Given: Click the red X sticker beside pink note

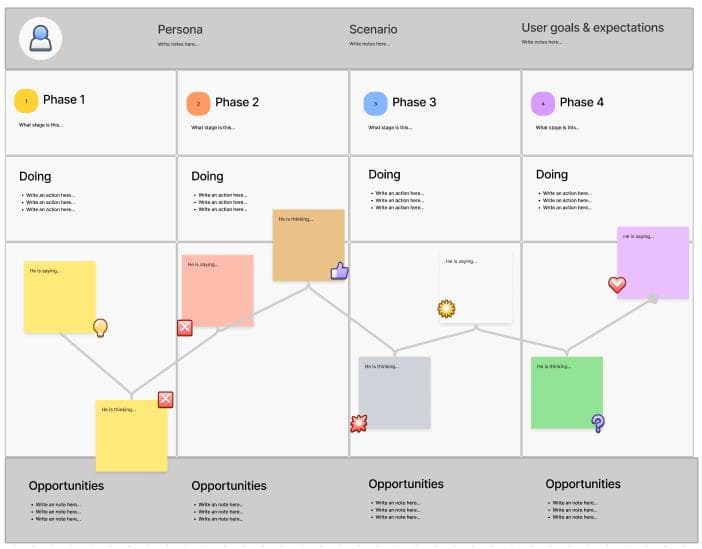Looking at the screenshot, I should pos(185,328).
